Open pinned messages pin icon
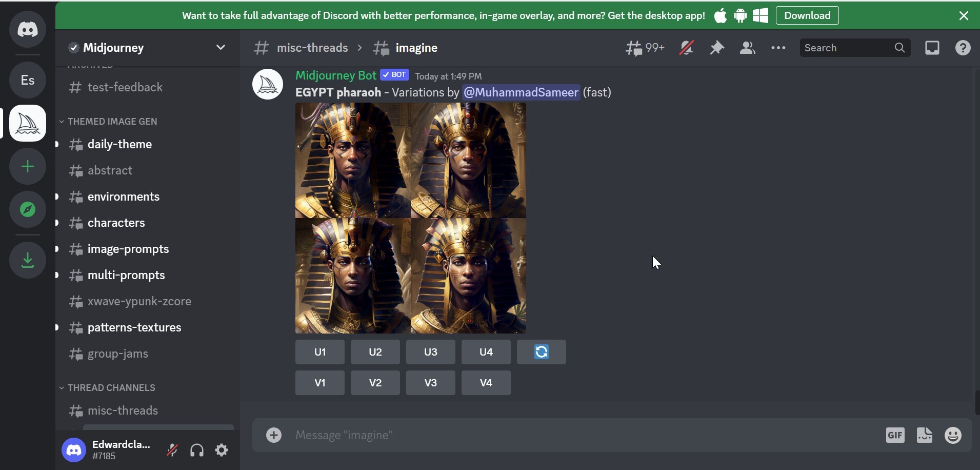 coord(716,48)
